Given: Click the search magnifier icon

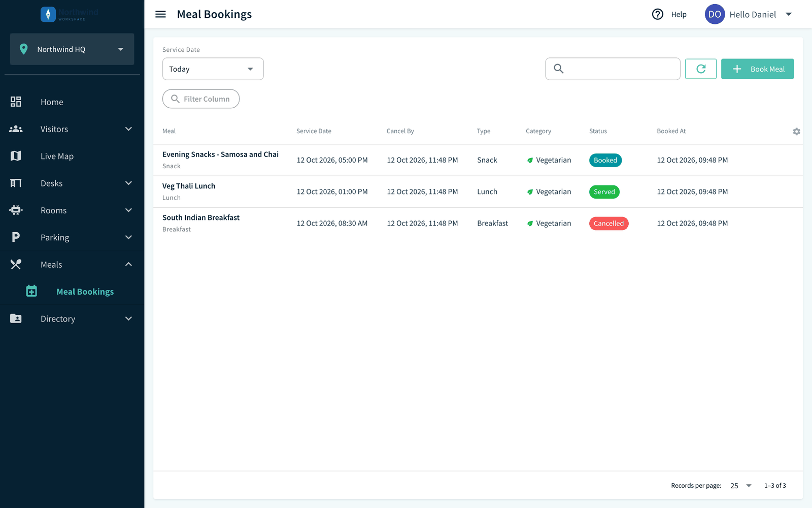Looking at the screenshot, I should point(558,69).
